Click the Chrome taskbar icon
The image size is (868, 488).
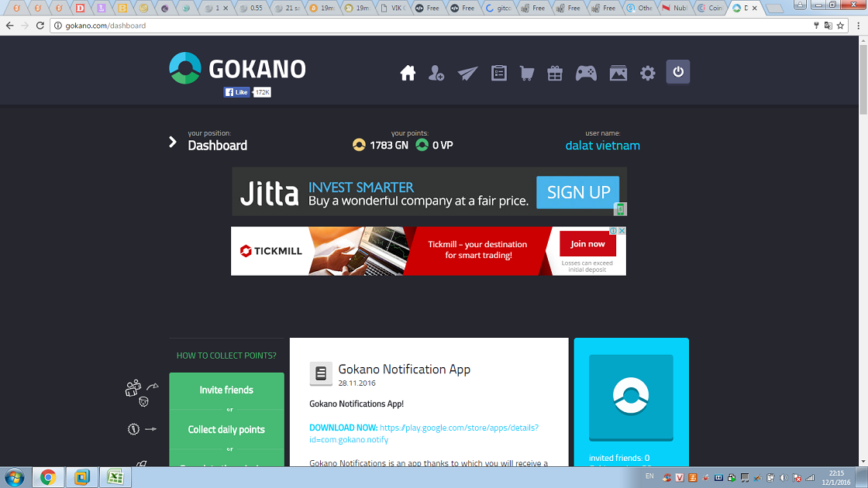coord(48,477)
